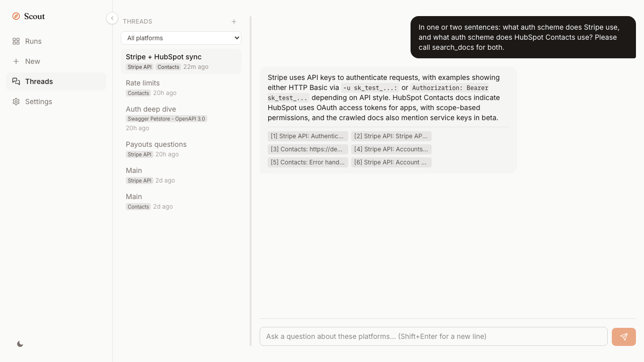
Task: Open the All platforms dropdown
Action: pyautogui.click(x=181, y=38)
